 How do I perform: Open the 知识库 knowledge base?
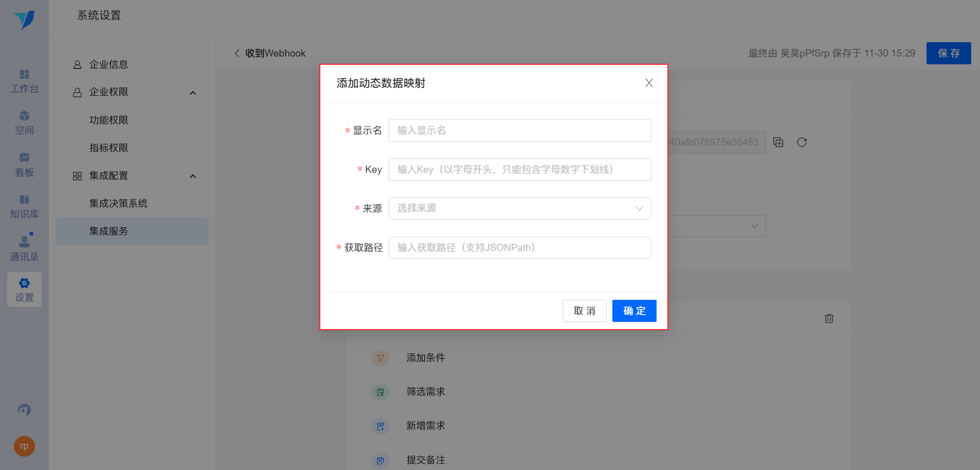point(24,207)
